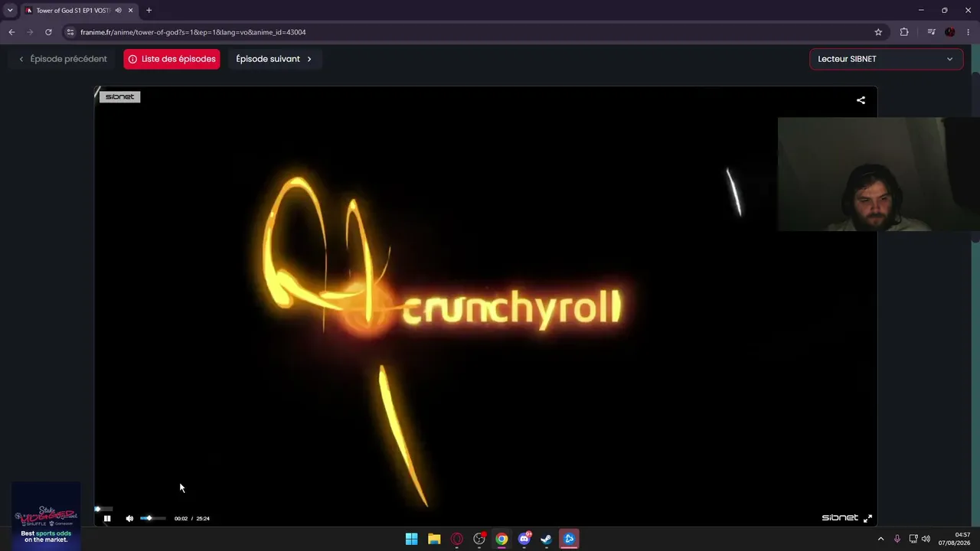Click the Stake sports odds advertisement
980x551 pixels.
[x=46, y=517]
